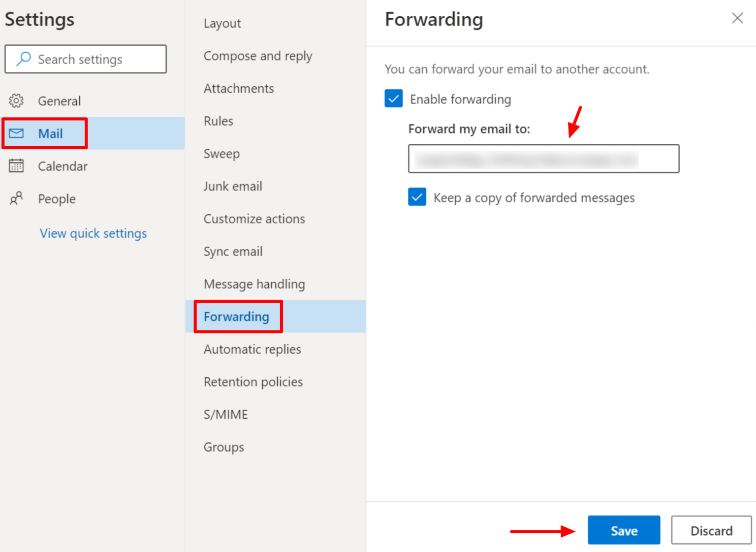
Task: Save the forwarding changes
Action: (624, 530)
